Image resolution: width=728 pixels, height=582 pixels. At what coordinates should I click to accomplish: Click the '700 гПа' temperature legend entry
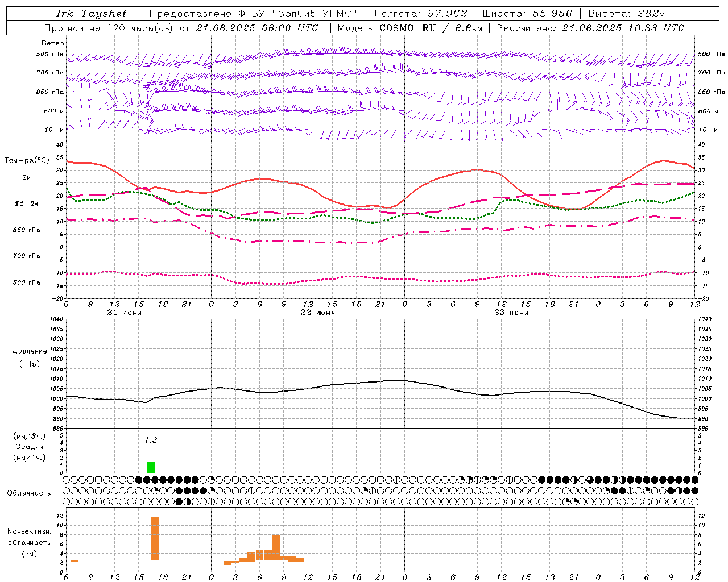pos(26,256)
